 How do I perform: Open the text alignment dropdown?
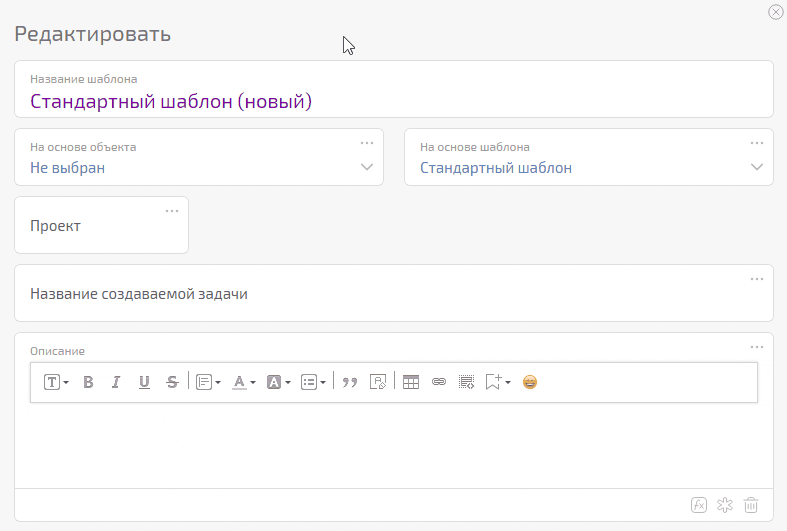pos(208,382)
